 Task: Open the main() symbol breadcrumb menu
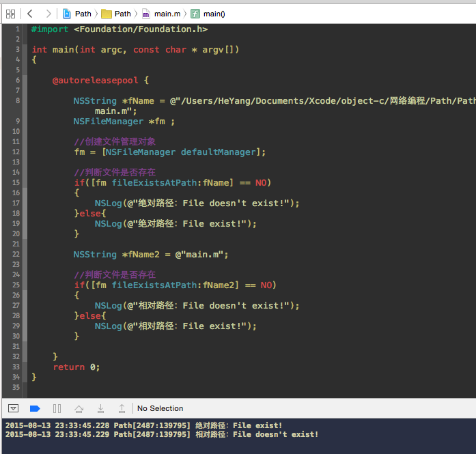coord(214,14)
